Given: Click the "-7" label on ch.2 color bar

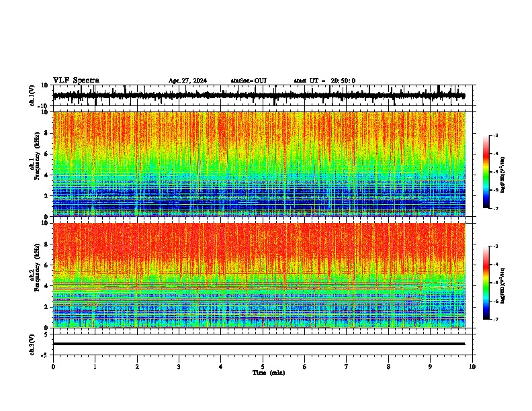Looking at the screenshot, I should click(x=495, y=319).
